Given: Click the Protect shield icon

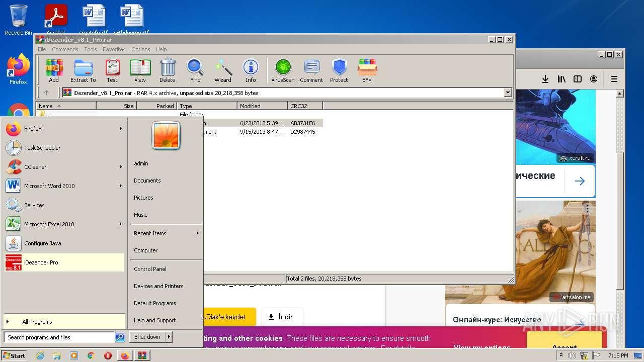Looking at the screenshot, I should point(339,70).
